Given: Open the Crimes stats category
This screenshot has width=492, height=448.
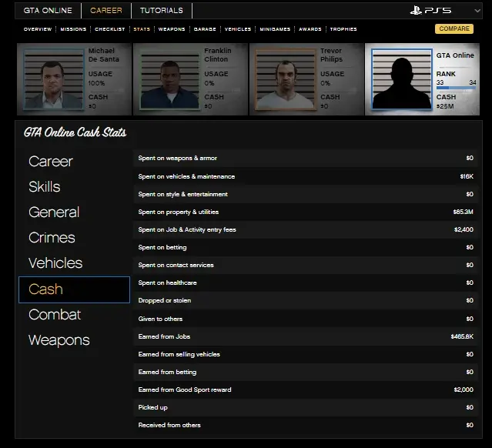Looking at the screenshot, I should pyautogui.click(x=52, y=238).
